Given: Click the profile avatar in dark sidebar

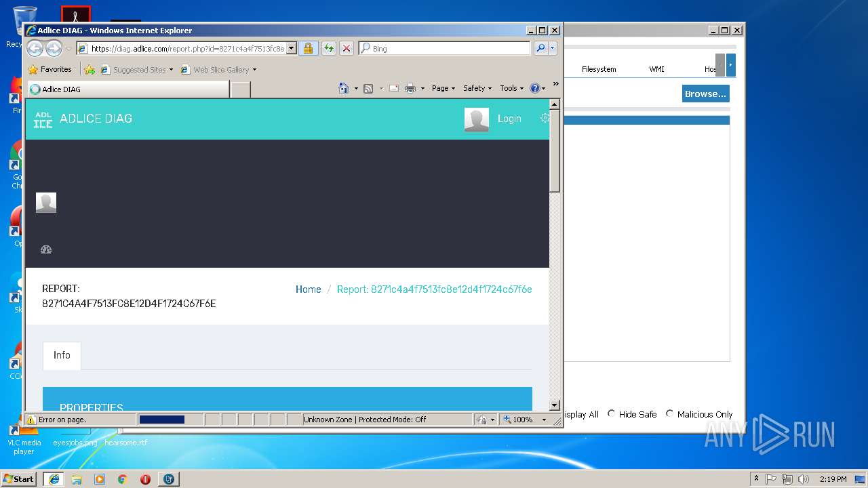Looking at the screenshot, I should coord(46,202).
